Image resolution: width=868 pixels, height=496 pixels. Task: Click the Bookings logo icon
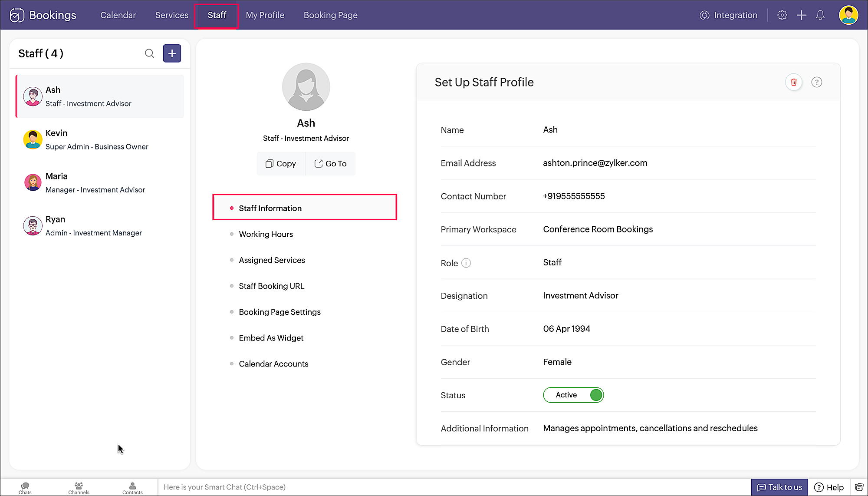[x=17, y=15]
